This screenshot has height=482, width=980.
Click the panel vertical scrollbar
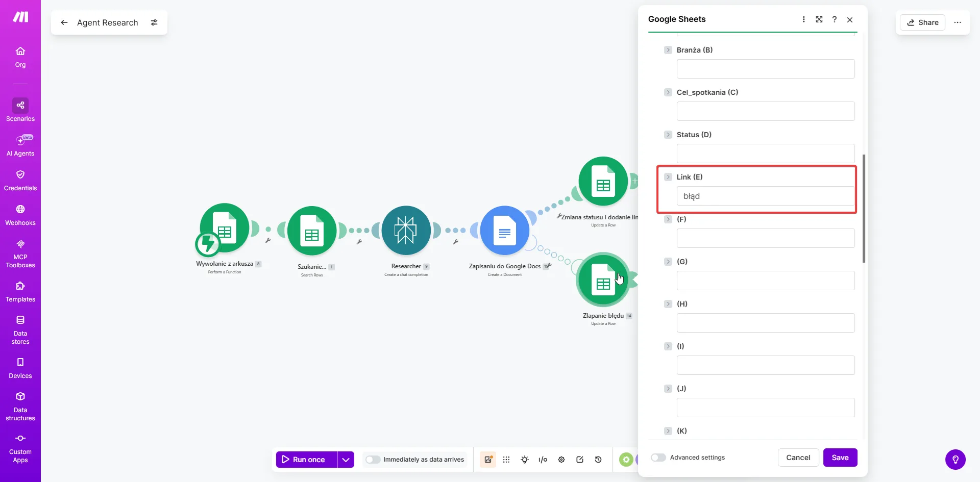[x=864, y=209]
